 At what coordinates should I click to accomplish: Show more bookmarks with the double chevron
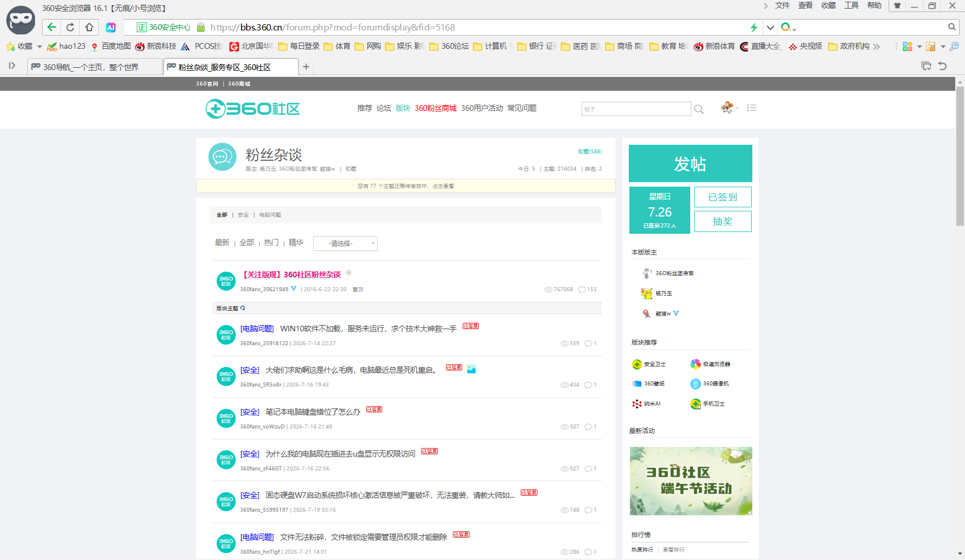876,47
